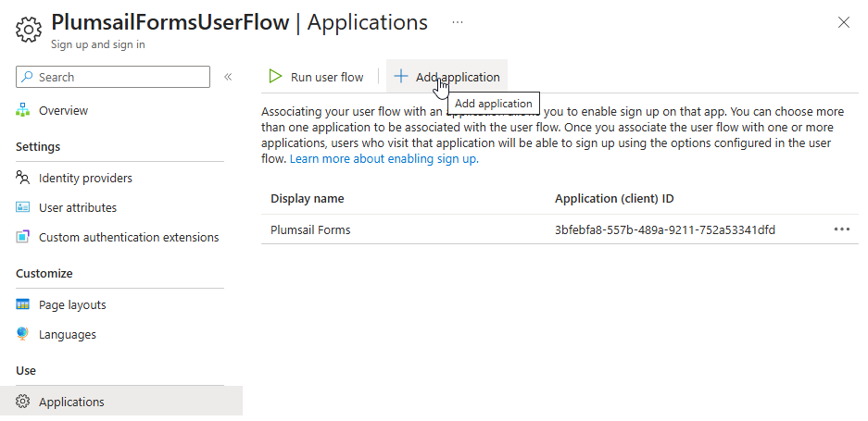Click the magnifier icon in Search box

pos(27,77)
